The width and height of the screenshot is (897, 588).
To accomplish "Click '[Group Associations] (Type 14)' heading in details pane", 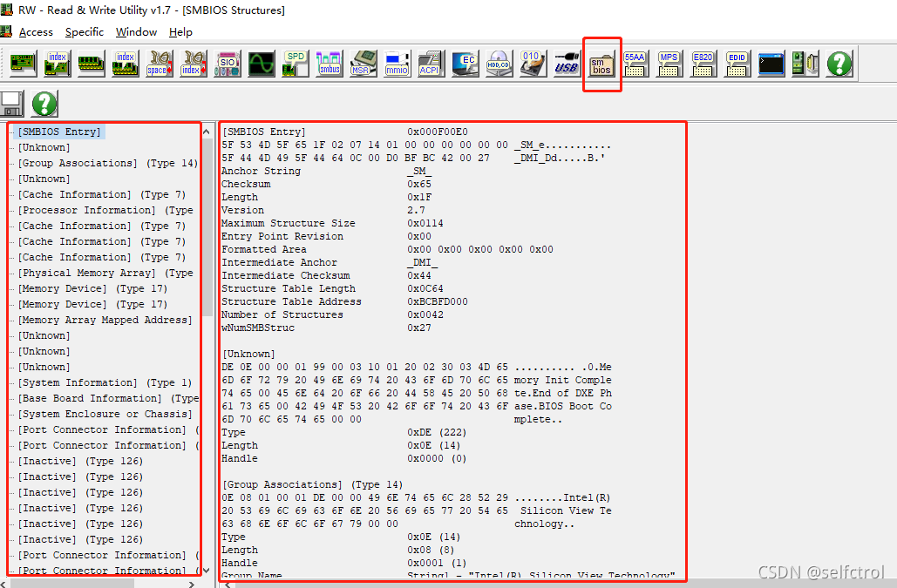I will pyautogui.click(x=312, y=484).
